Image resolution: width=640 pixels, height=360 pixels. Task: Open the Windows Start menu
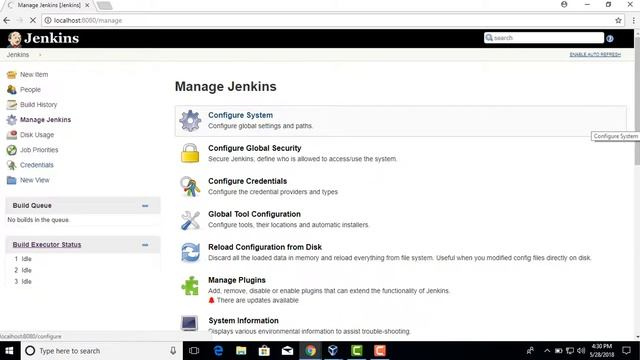(9, 351)
